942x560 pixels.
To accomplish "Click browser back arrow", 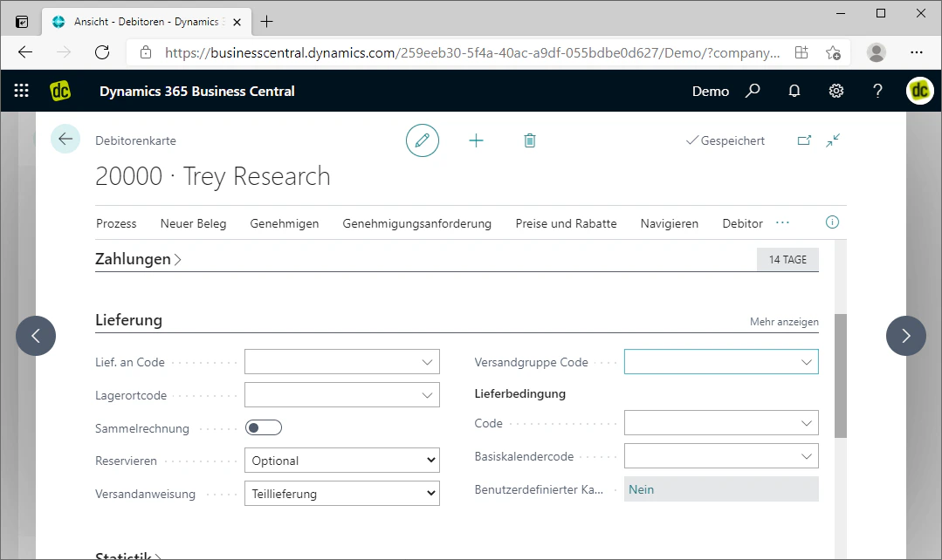I will [x=25, y=52].
